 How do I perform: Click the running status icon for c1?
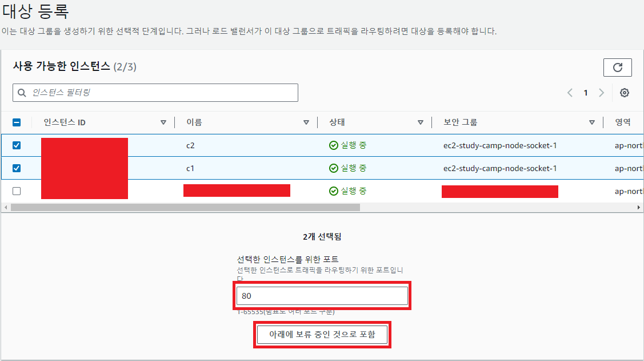point(334,168)
